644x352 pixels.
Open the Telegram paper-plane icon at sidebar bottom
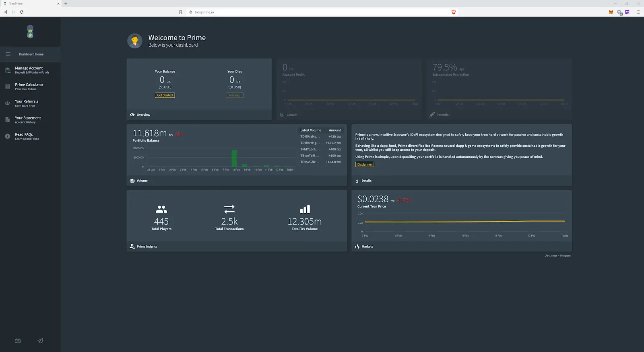point(40,341)
